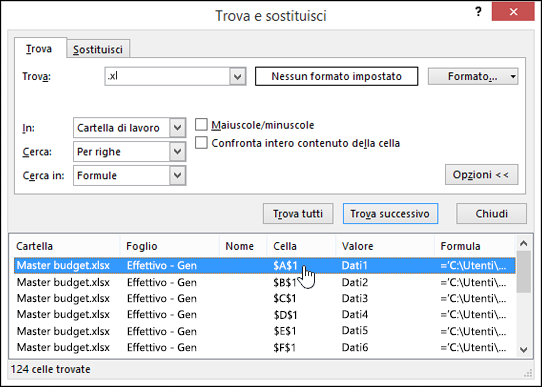Close the Trova e sostituisci dialog

[513, 12]
